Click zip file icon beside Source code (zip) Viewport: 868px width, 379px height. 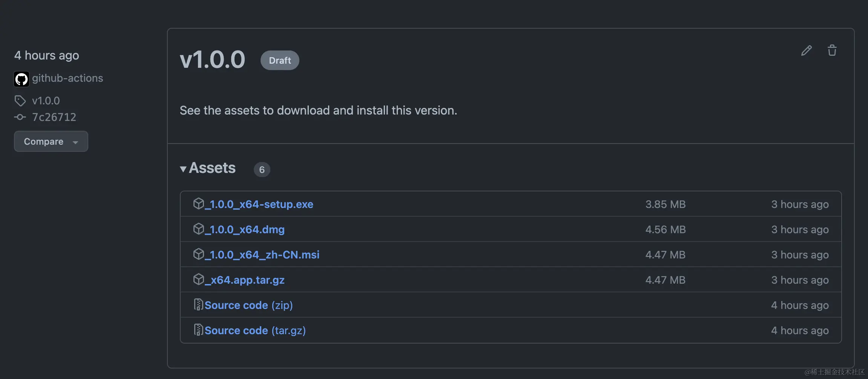pos(198,304)
